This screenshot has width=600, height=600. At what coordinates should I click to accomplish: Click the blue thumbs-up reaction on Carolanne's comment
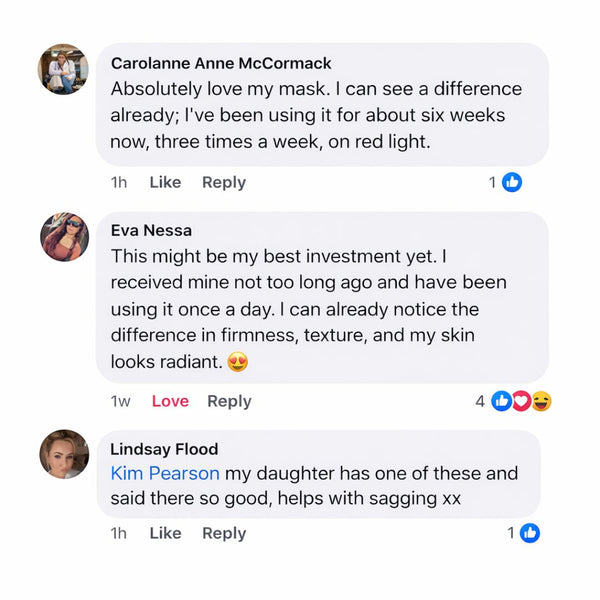pos(512,182)
